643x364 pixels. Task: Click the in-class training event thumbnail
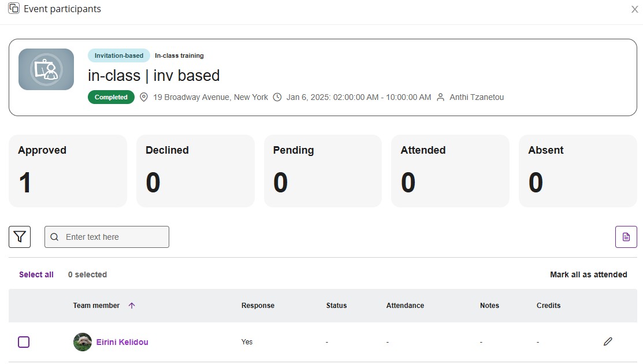coord(46,69)
